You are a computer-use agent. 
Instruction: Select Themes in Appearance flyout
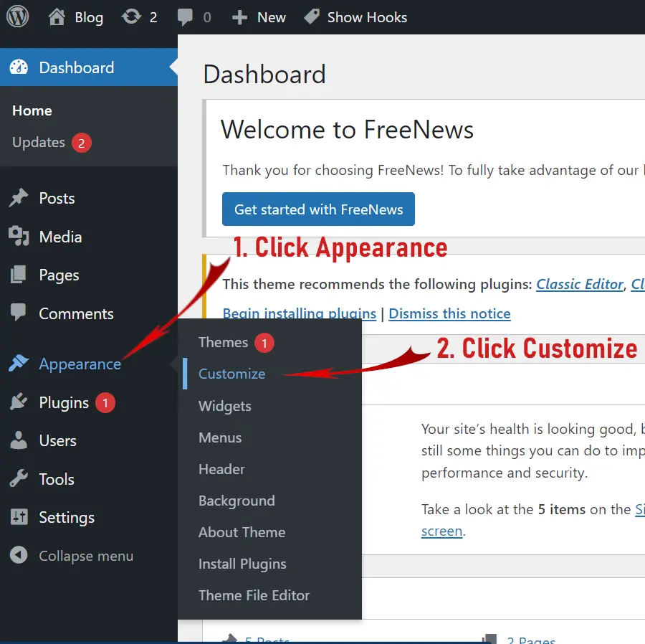tap(224, 342)
